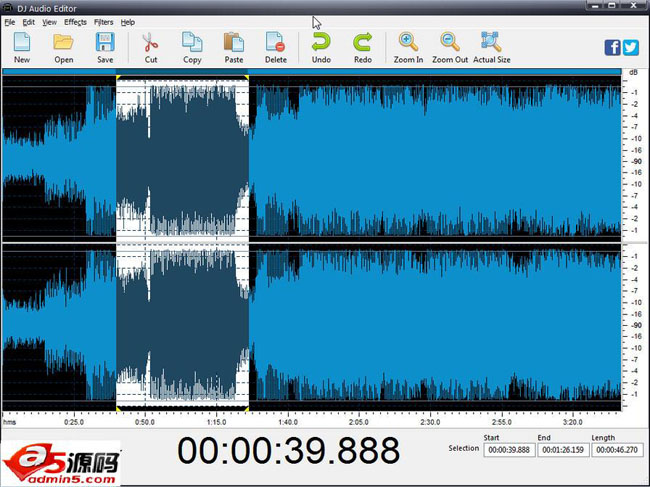Click the 3:20.0 mark on the timeline ruler
650x487 pixels.
573,422
